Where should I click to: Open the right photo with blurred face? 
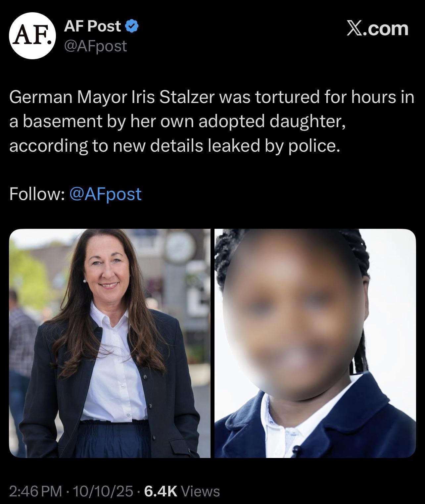[315, 343]
